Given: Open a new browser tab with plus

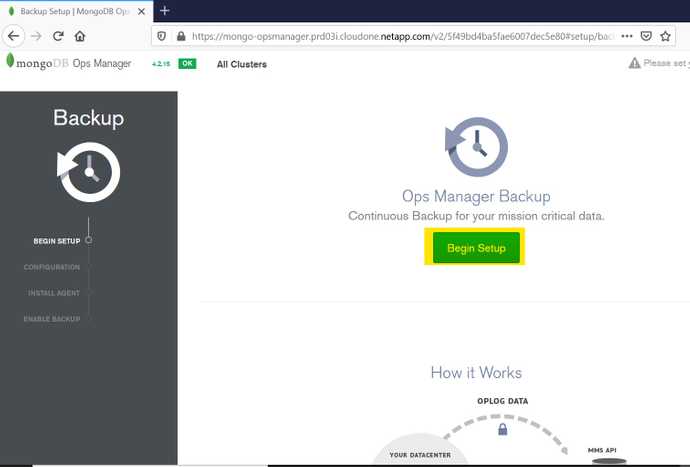Looking at the screenshot, I should coord(165,11).
